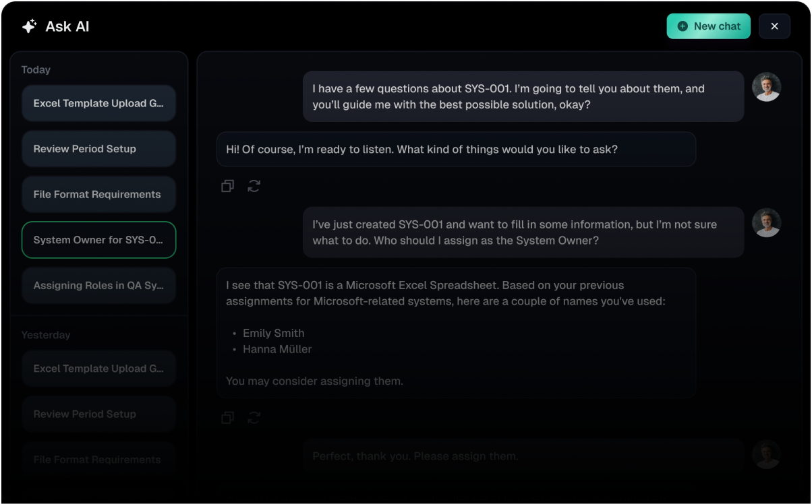Click user avatar beside first message

766,87
